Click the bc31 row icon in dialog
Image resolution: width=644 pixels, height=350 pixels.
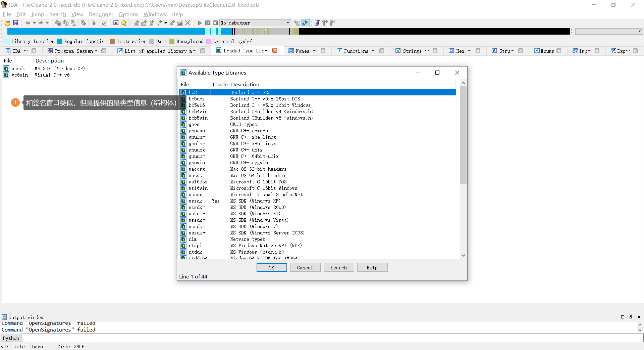click(x=183, y=92)
